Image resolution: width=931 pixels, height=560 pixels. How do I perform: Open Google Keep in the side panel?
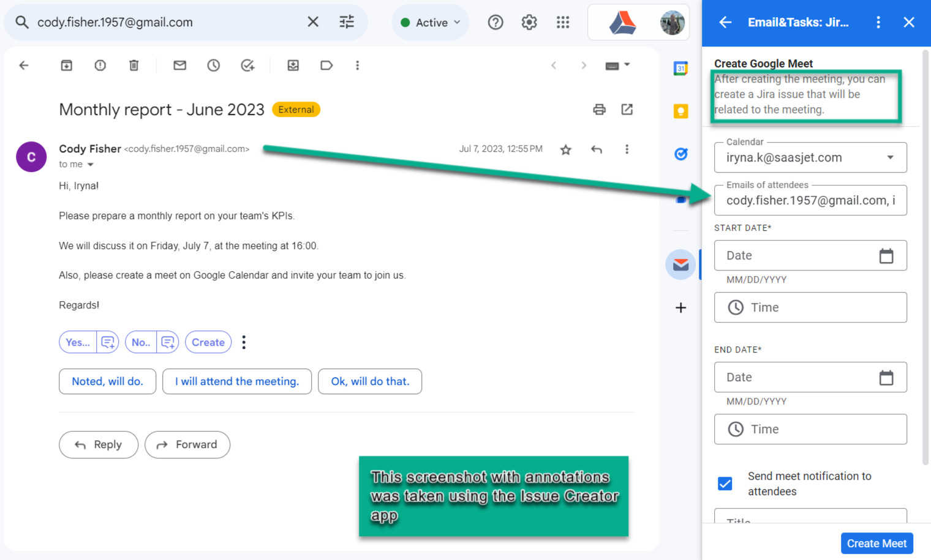click(x=680, y=111)
